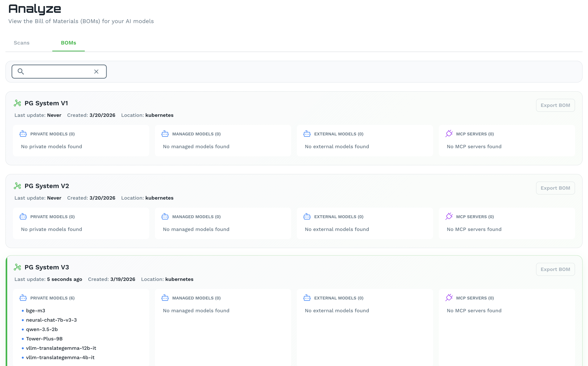Click External Models robot icon in V3
Viewport: 588px width, 366px height.
(x=307, y=298)
